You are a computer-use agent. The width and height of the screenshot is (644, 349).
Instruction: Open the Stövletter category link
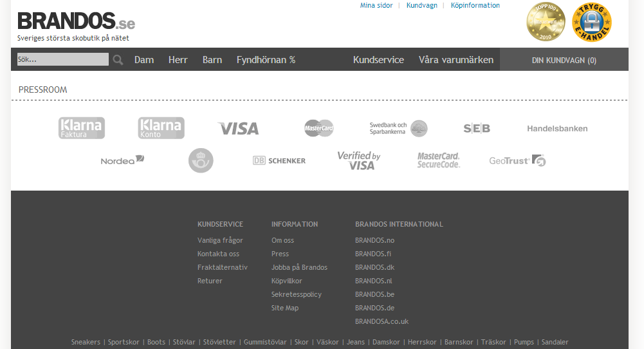219,342
